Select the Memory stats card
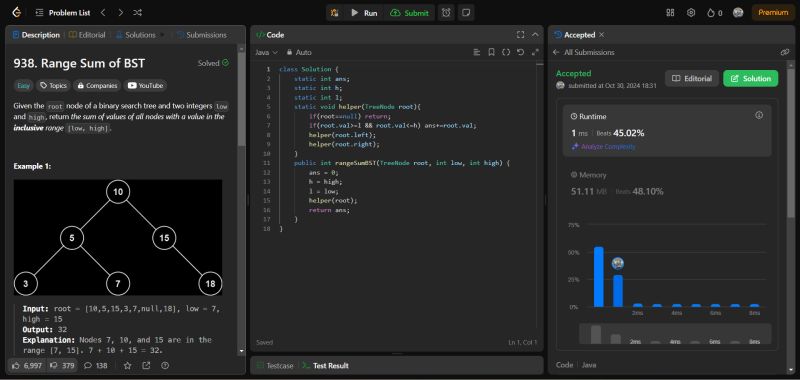 (667, 184)
